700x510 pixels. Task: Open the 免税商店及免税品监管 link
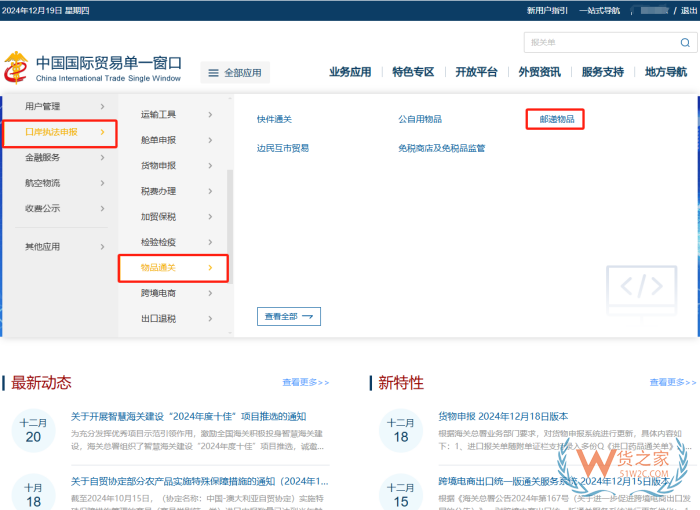[441, 148]
